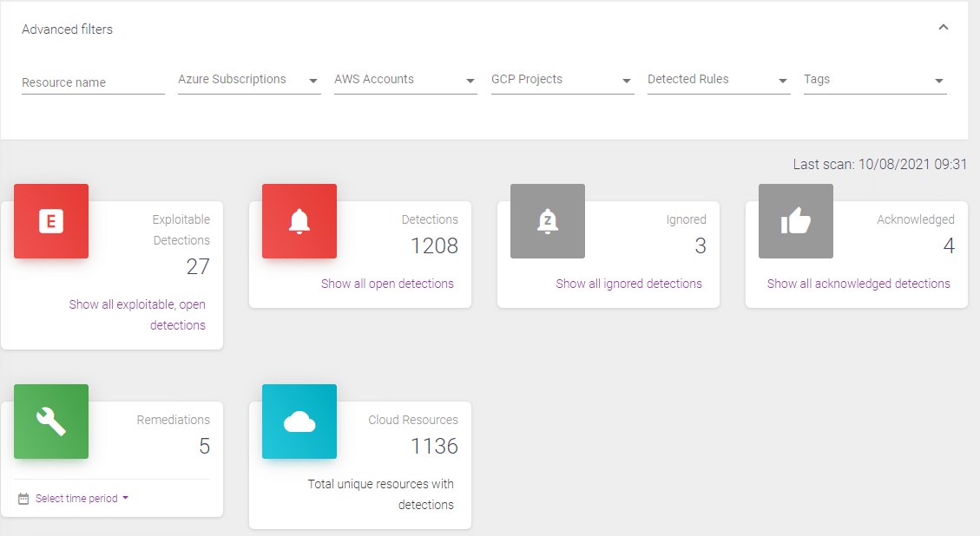
Task: Open the Azure Subscriptions dropdown
Action: pyautogui.click(x=313, y=79)
